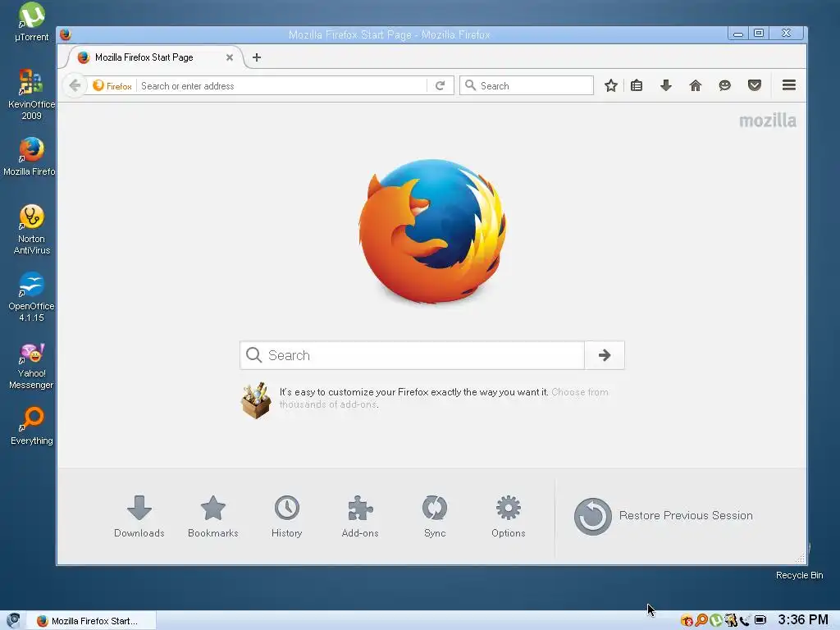Viewport: 840px width, 630px height.
Task: Click the 3:36 PM clock
Action: click(x=803, y=620)
